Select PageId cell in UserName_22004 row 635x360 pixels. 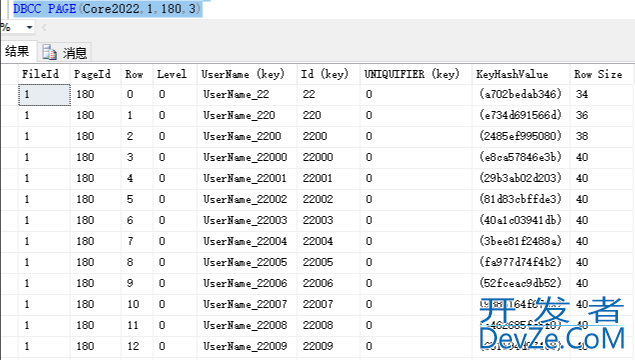coord(96,242)
